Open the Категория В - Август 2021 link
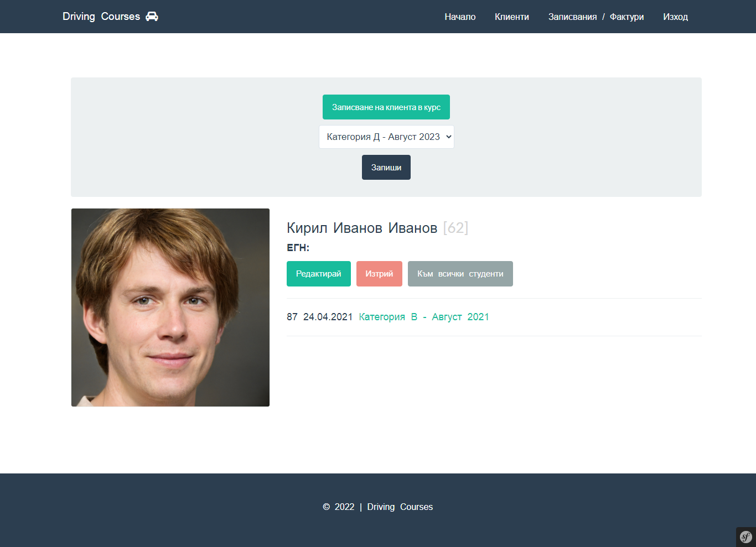This screenshot has height=547, width=756. 423,316
